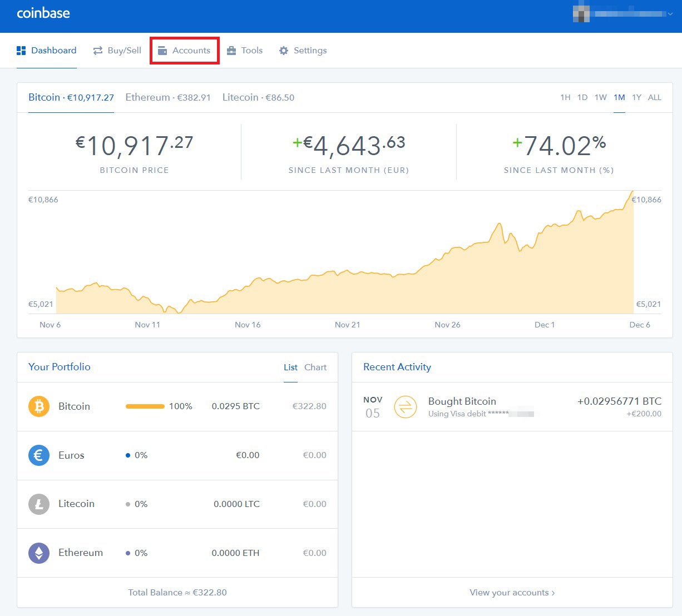The width and height of the screenshot is (682, 616).
Task: Click the Settings gear icon
Action: click(x=284, y=51)
